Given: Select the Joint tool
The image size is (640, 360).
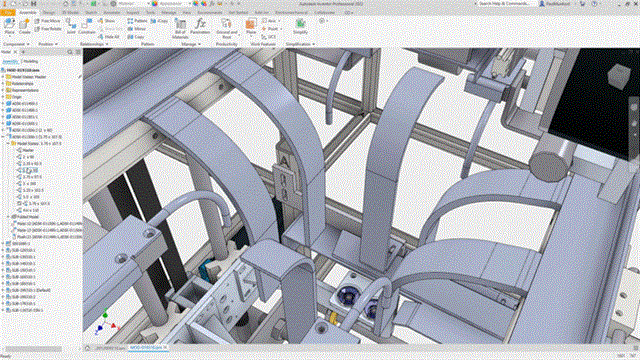Looking at the screenshot, I should pyautogui.click(x=71, y=26).
